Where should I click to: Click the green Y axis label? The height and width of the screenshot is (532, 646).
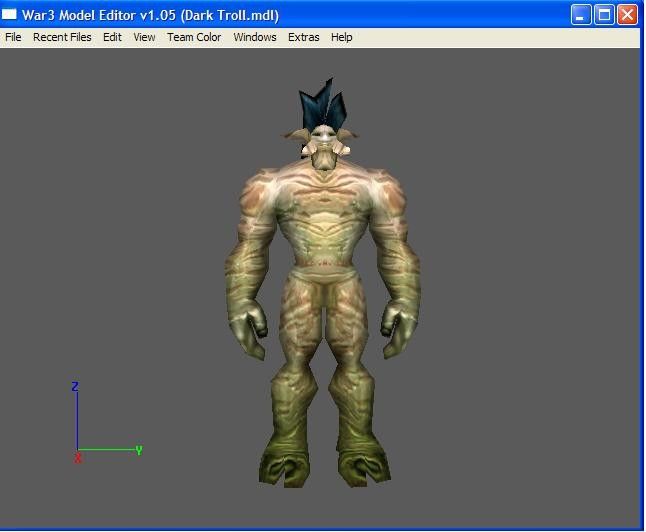pos(139,450)
